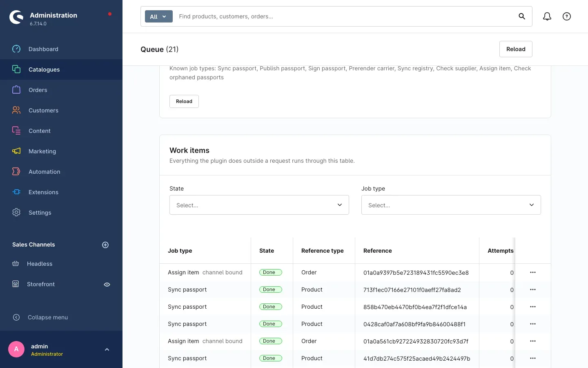
Task: Reload the queue from the header button
Action: (x=516, y=49)
